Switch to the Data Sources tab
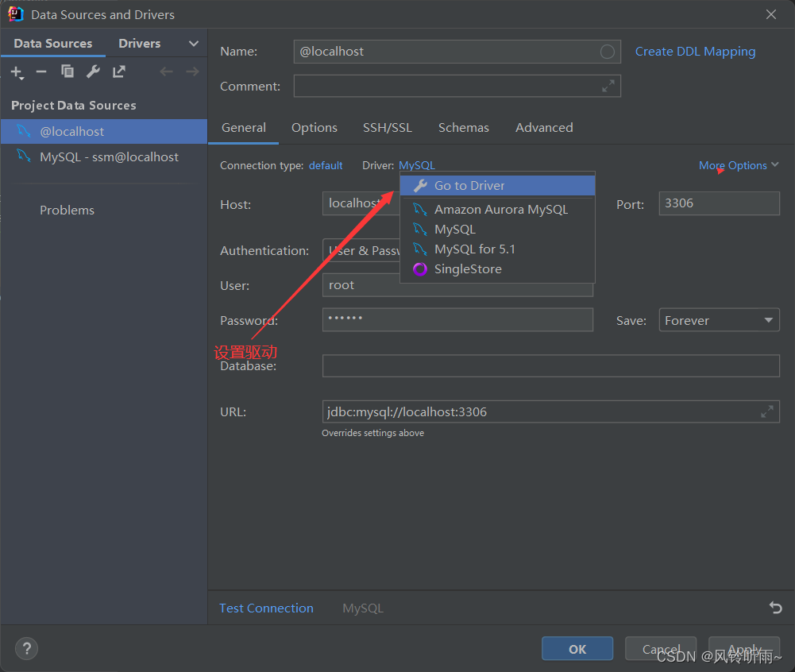Viewport: 795px width, 672px height. tap(53, 44)
